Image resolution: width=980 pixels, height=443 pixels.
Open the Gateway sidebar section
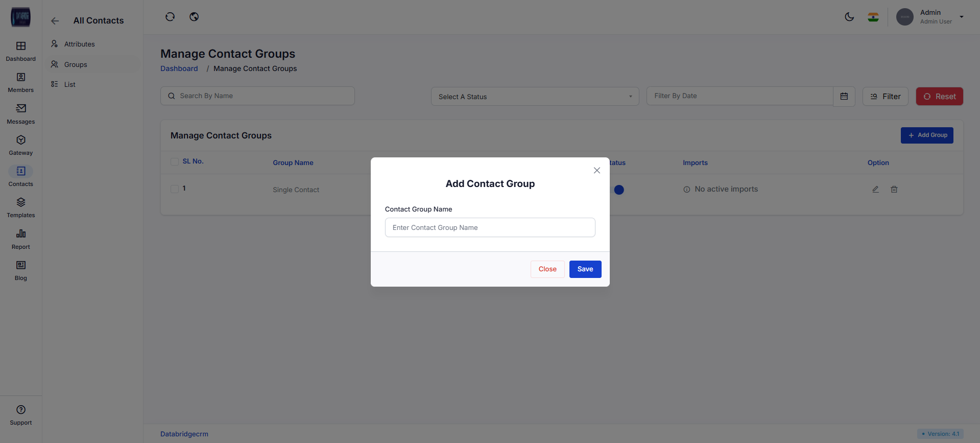[21, 145]
